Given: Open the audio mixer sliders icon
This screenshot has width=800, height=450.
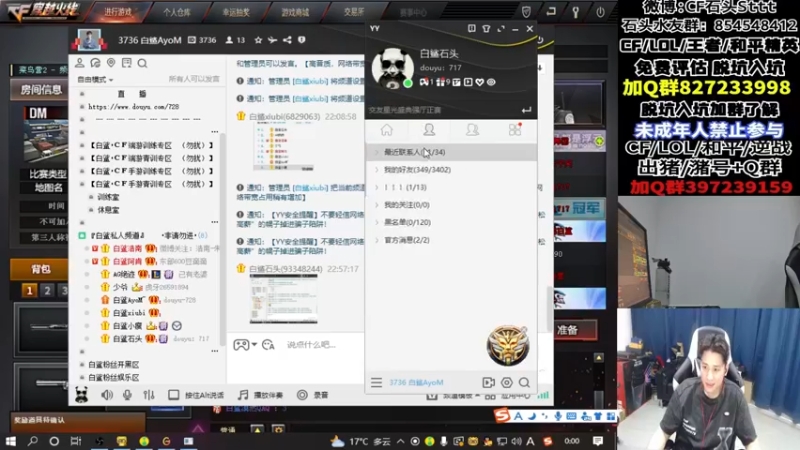Looking at the screenshot, I should (x=148, y=395).
